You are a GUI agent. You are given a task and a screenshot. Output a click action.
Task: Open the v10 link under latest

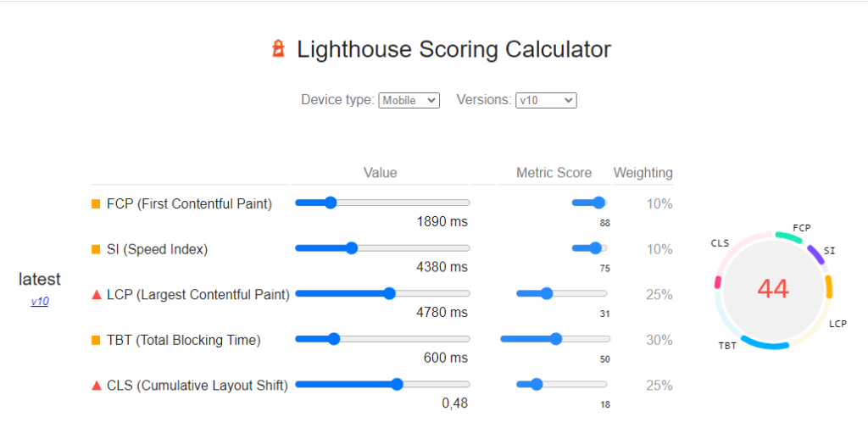(40, 301)
